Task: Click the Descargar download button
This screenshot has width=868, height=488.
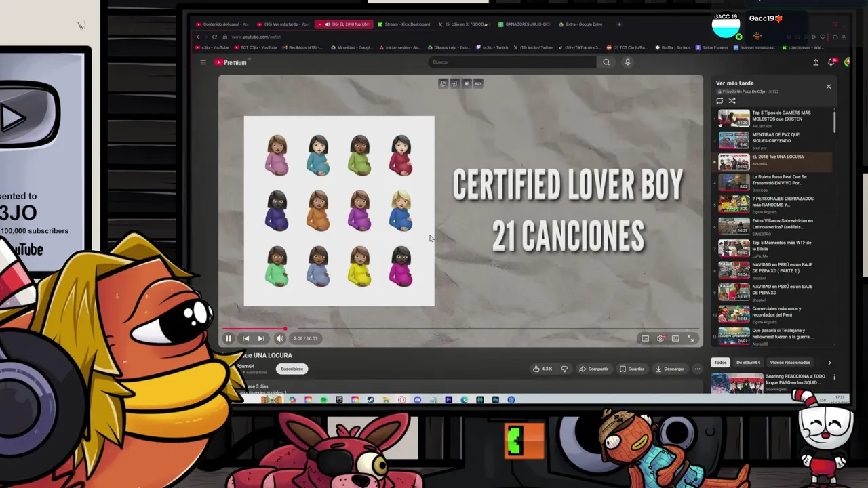Action: tap(670, 369)
